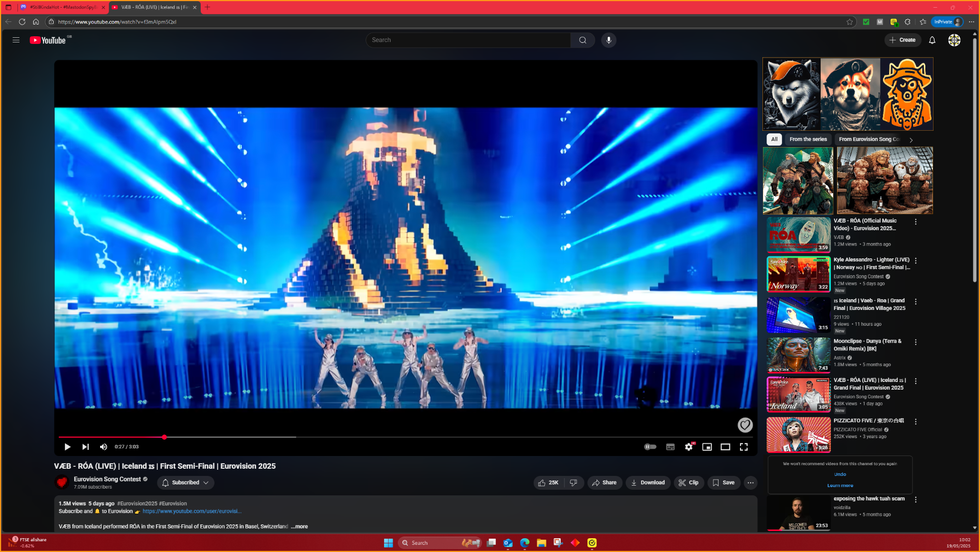Open options for VÆB Grand Final video
The height and width of the screenshot is (552, 980).
click(x=916, y=381)
